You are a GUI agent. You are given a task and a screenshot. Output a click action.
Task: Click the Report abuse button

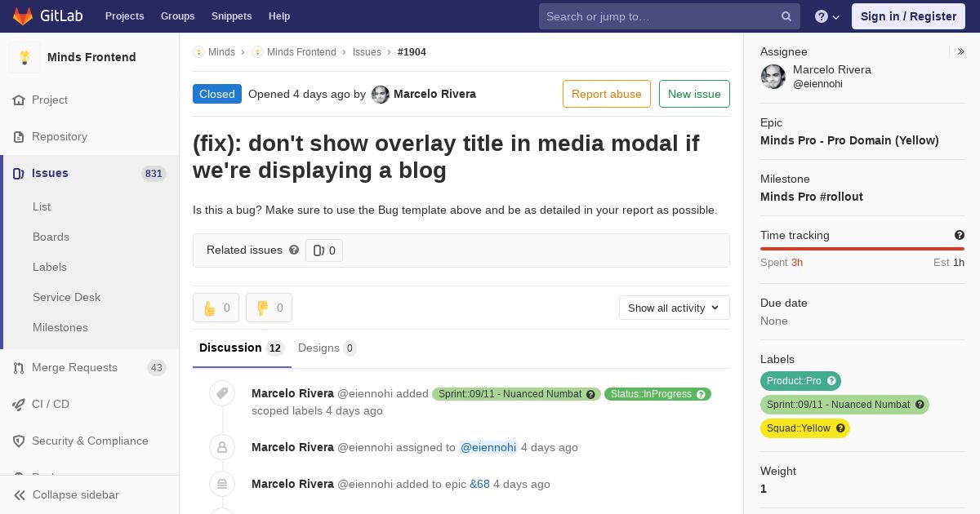607,94
